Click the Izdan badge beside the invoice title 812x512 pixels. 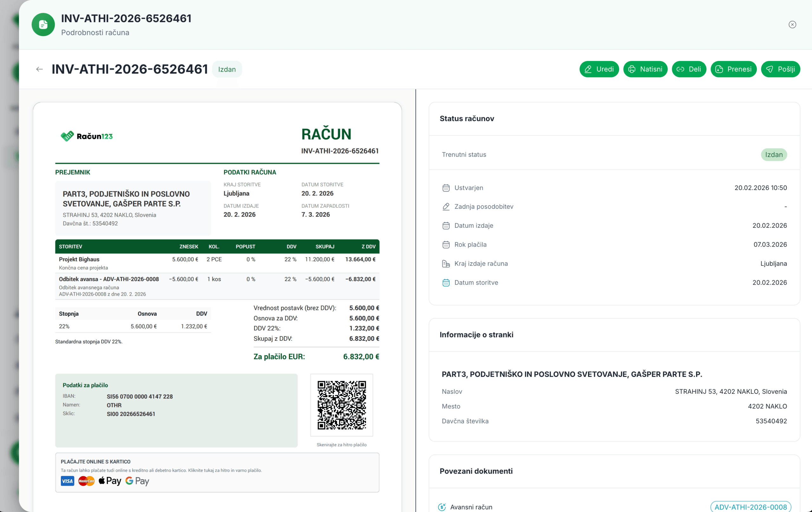pyautogui.click(x=226, y=69)
